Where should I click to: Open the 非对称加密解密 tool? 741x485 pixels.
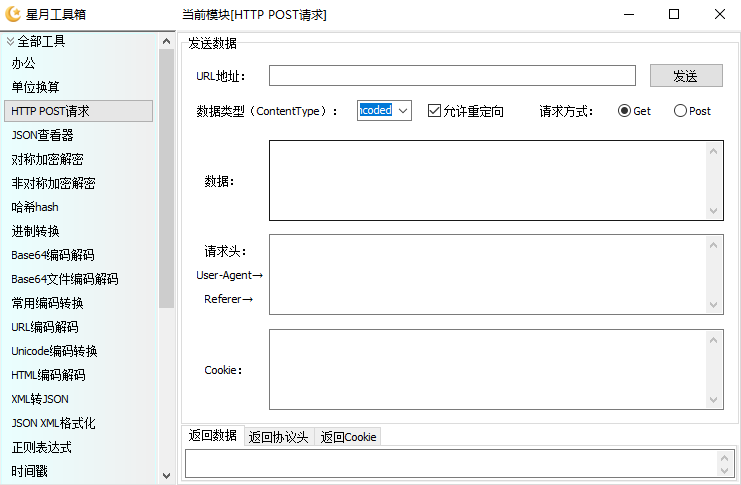click(53, 183)
